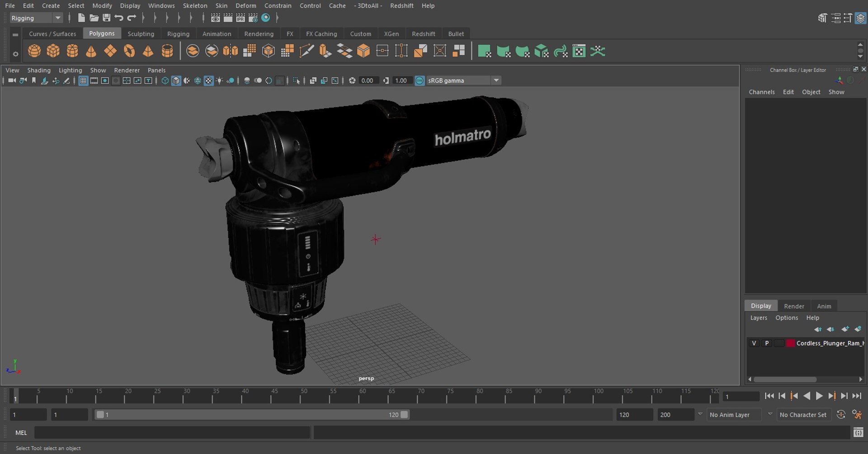Toggle visibility V of Cordless_Plunger_Ram layer

coord(754,343)
